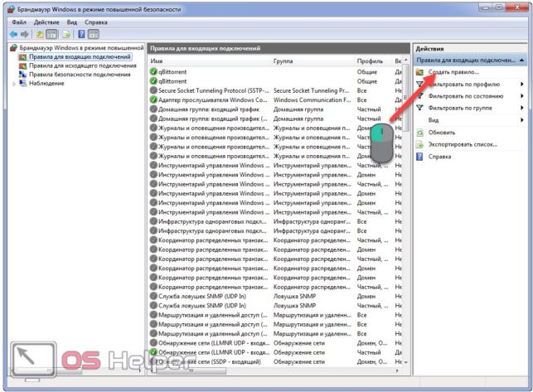Screen dimensions: 533x392
Task: Select Правила безопасности подключения tree item
Action: click(80, 75)
